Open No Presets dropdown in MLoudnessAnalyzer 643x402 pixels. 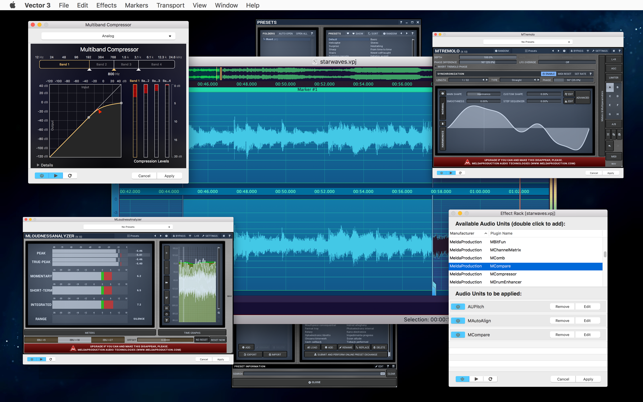(128, 227)
